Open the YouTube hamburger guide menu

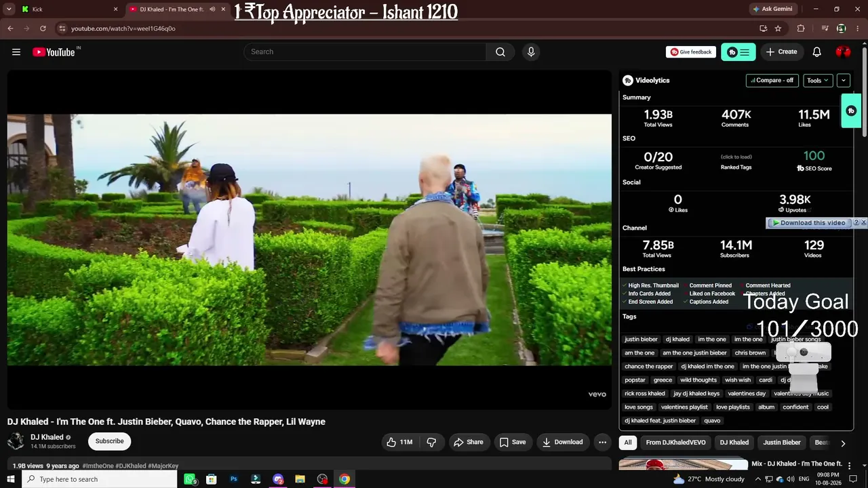coord(16,52)
